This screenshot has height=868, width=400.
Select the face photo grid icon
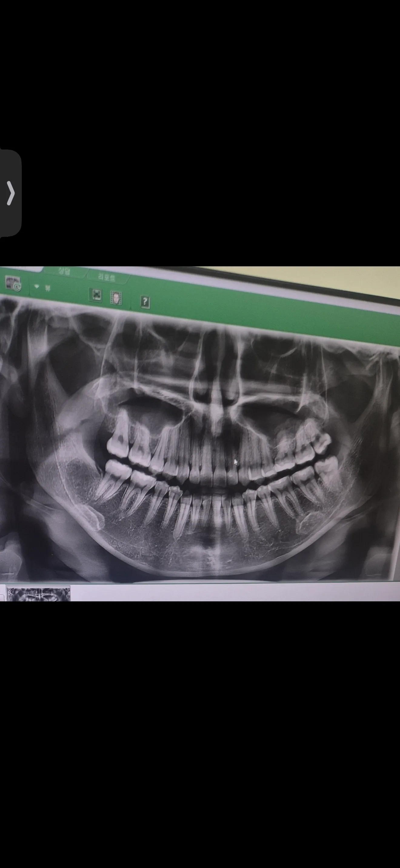[x=116, y=298]
